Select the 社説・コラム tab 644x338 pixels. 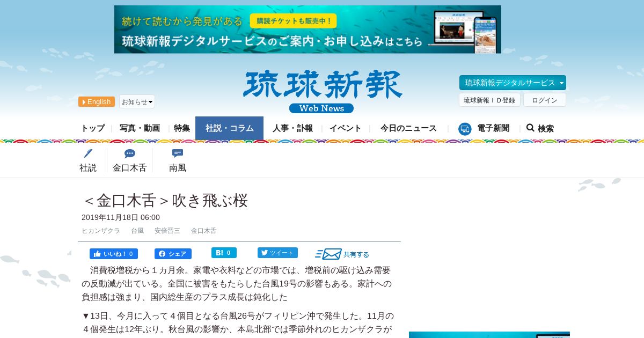tap(229, 128)
